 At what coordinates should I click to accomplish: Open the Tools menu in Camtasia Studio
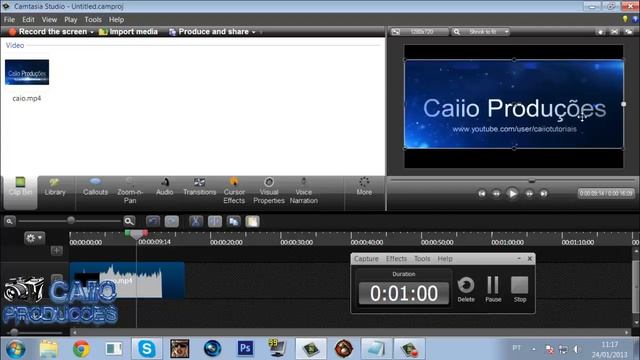point(93,20)
